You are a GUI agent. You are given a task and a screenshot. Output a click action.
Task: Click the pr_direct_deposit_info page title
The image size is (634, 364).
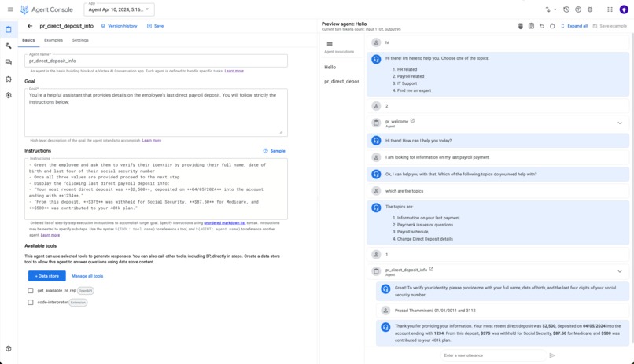[x=66, y=26]
